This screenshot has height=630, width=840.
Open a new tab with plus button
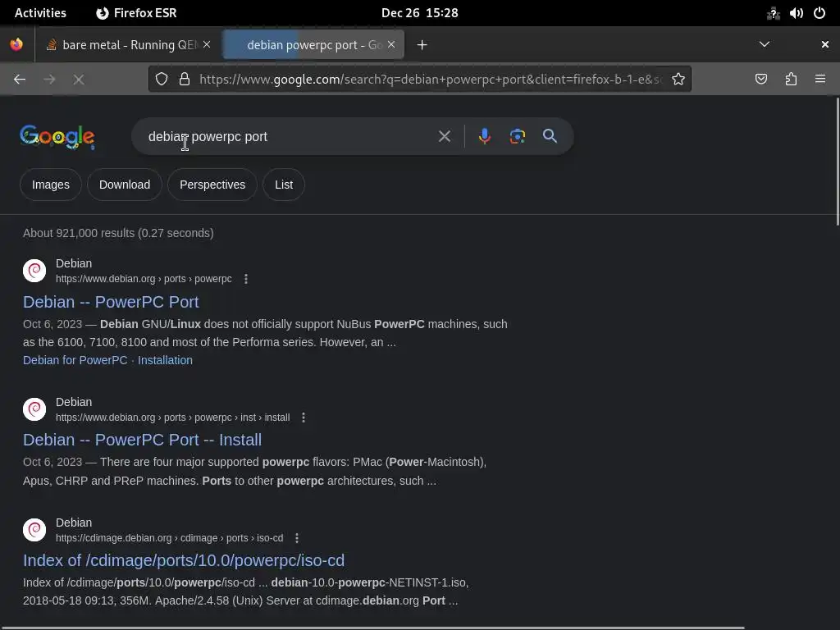[422, 45]
